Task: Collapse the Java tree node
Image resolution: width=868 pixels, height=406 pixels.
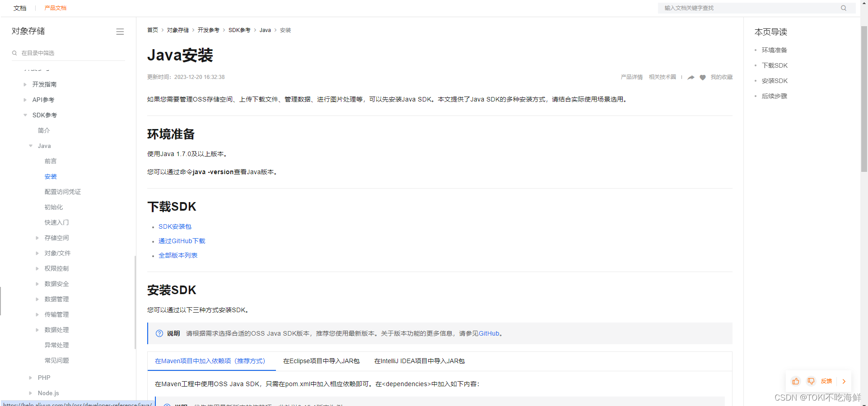Action: coord(31,146)
